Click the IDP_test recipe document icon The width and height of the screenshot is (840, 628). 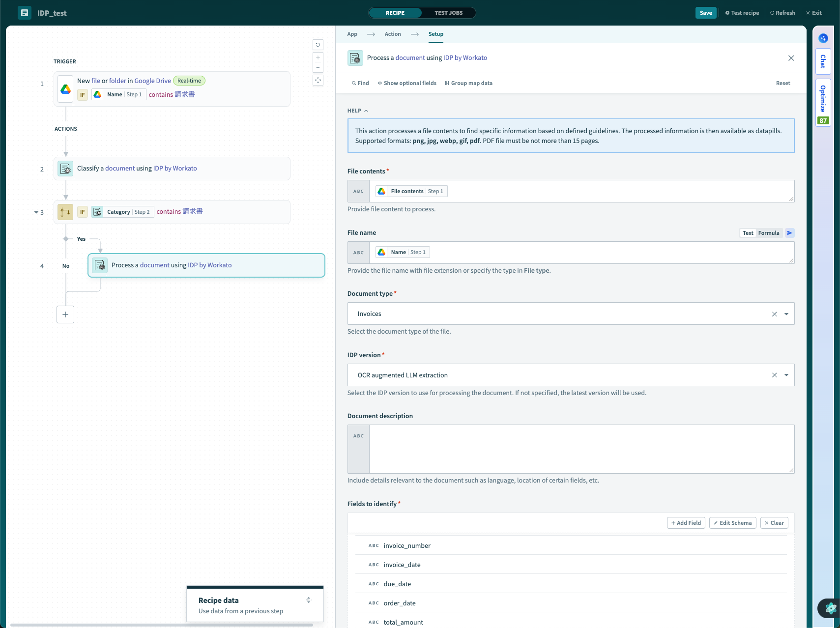pyautogui.click(x=25, y=13)
